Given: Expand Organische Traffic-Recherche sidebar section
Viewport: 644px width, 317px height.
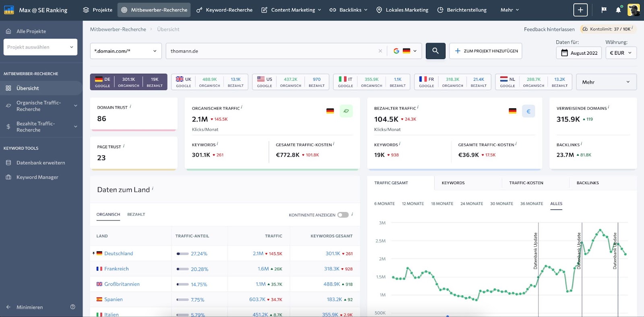Looking at the screenshot, I should (76, 106).
